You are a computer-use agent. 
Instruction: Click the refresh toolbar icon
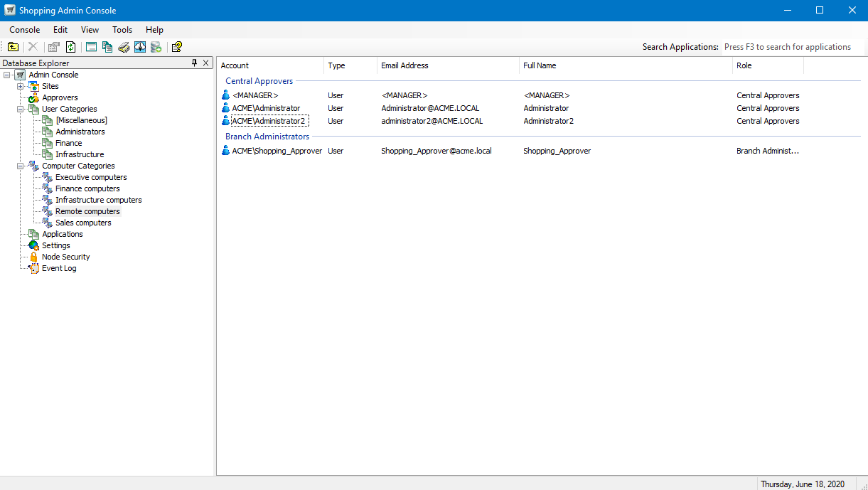(x=71, y=47)
